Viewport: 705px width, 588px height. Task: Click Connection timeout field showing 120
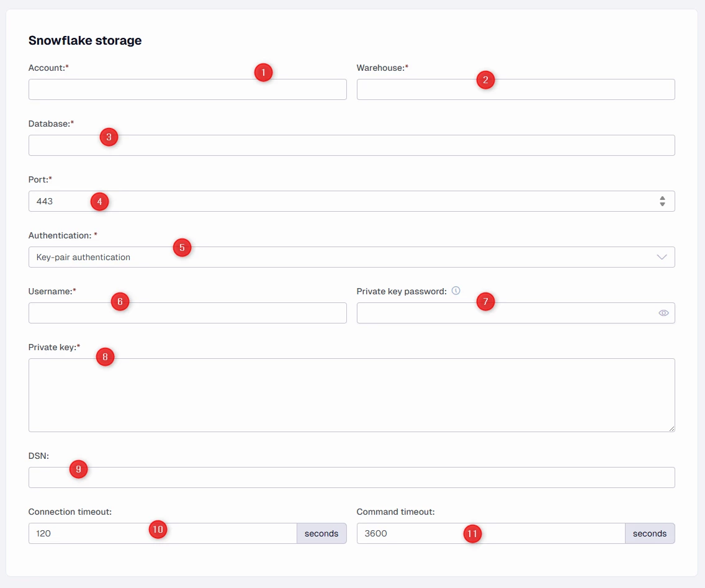tap(163, 533)
